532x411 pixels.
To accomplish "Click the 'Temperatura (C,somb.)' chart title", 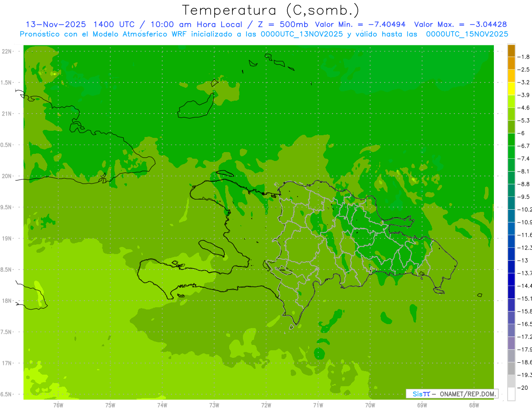I will tap(270, 10).
